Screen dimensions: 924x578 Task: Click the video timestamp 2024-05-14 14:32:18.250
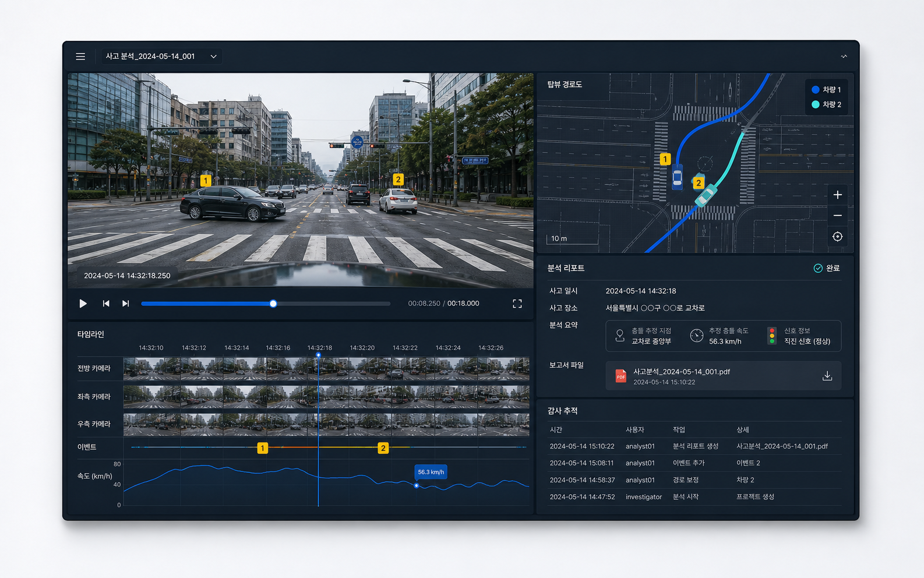pyautogui.click(x=127, y=276)
